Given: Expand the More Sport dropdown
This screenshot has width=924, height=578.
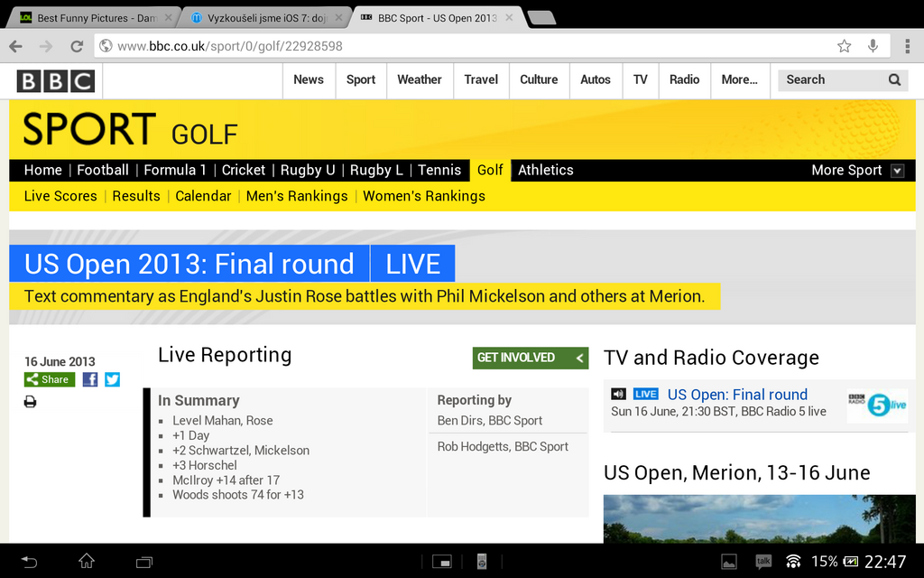Looking at the screenshot, I should (897, 171).
